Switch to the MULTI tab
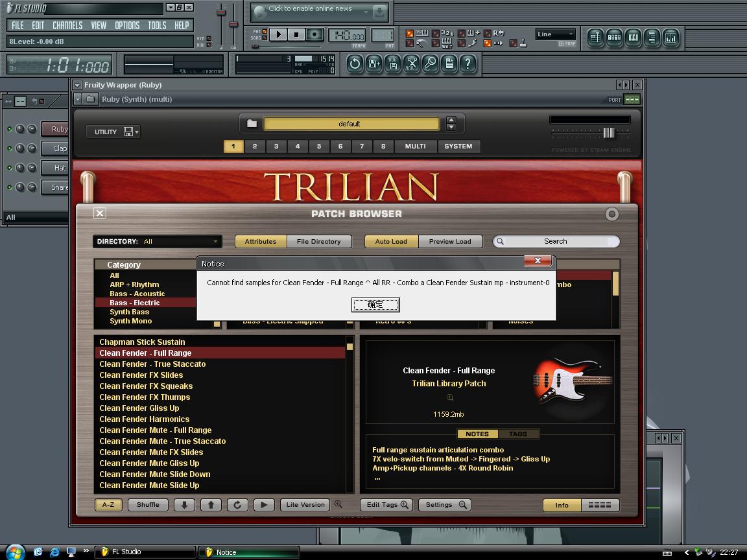Viewport: 747px width, 560px height. [x=416, y=146]
